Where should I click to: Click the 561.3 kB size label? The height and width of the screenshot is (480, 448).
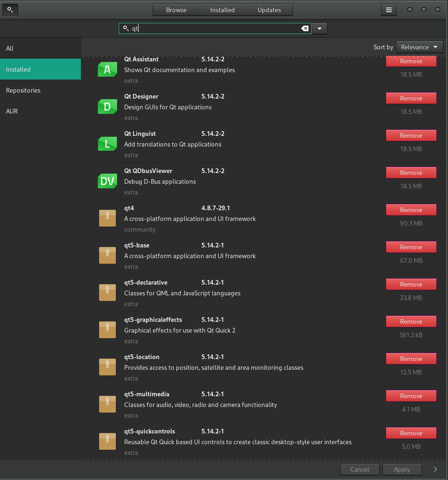click(411, 335)
